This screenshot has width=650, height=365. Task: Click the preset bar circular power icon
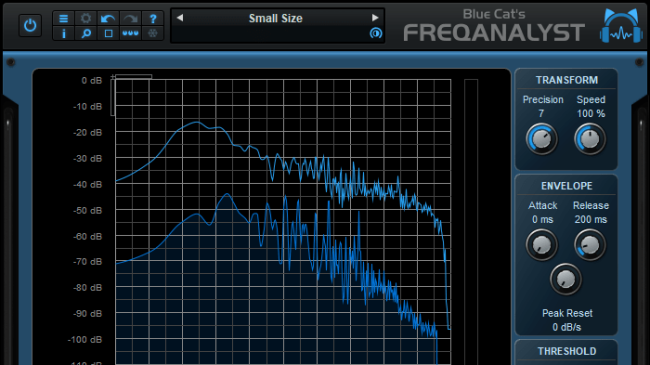pyautogui.click(x=376, y=33)
